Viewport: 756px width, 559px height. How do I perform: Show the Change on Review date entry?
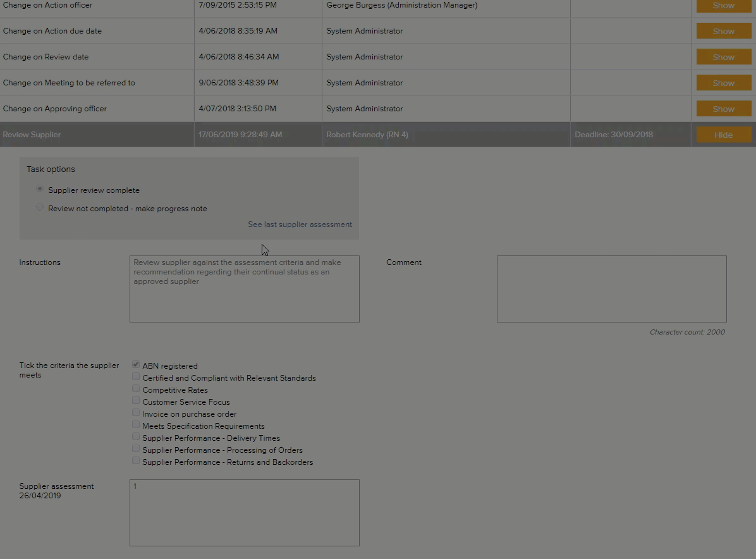point(723,57)
